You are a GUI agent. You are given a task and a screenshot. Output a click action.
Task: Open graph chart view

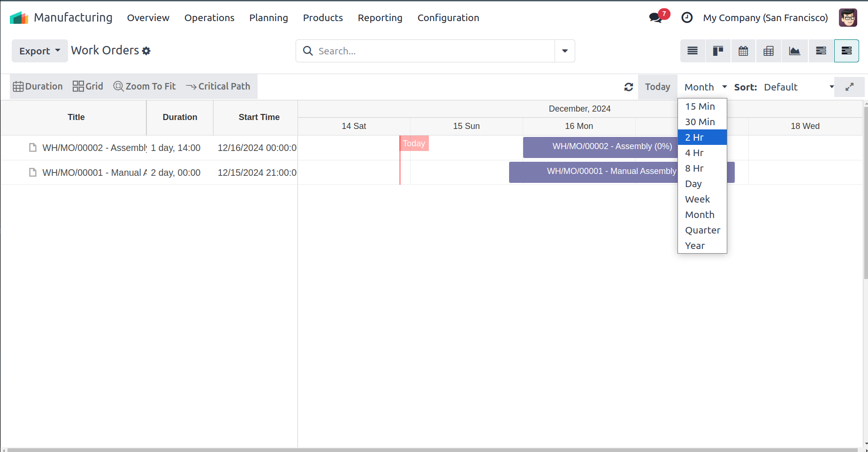click(x=794, y=51)
